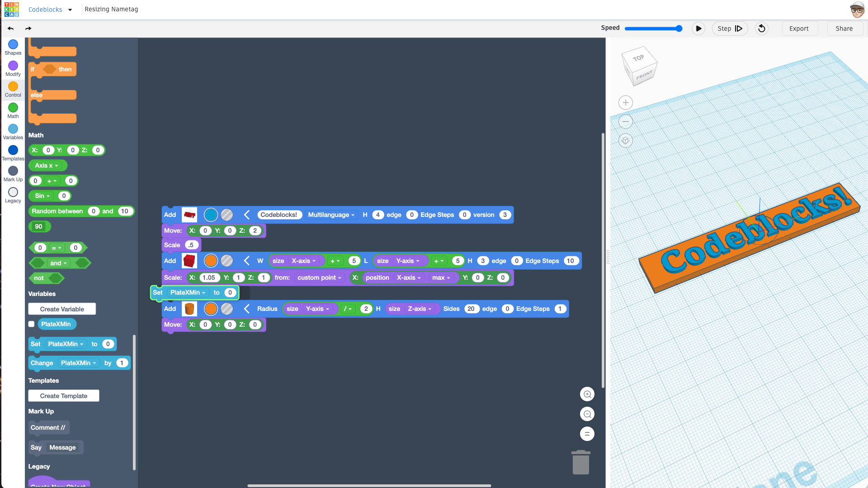Image resolution: width=868 pixels, height=488 pixels.
Task: Open the custom point dropdown
Action: 319,278
